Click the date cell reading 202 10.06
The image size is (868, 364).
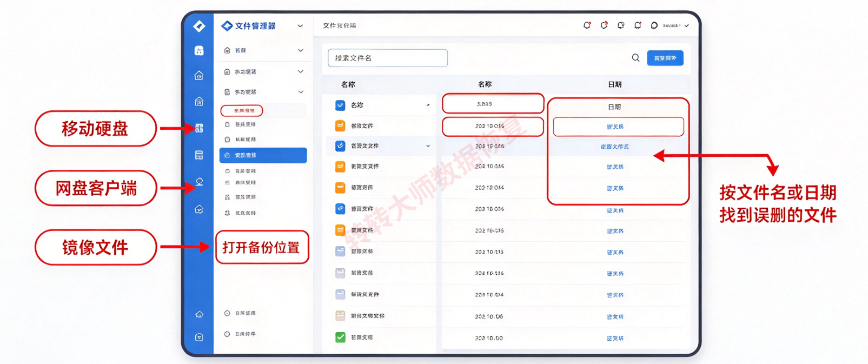point(489,316)
